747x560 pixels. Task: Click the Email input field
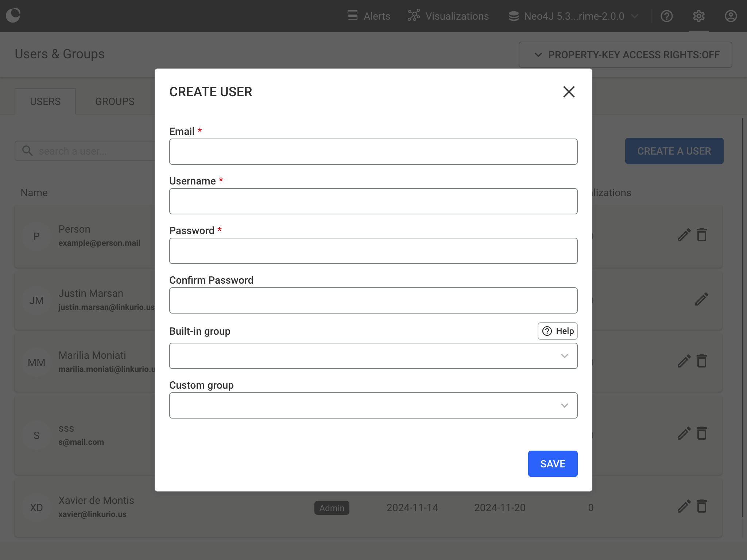(373, 152)
